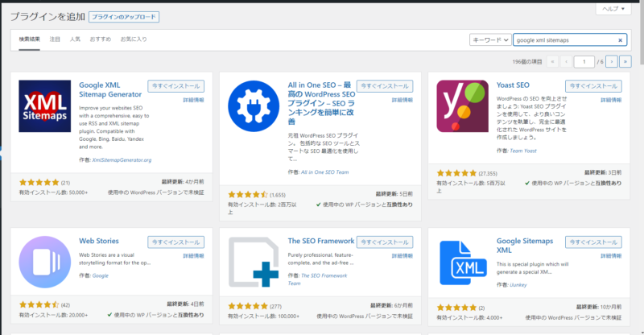Screen dimensions: 644x335
Task: Open 詳細情報 for Google Sitemaps XML
Action: pyautogui.click(x=611, y=255)
